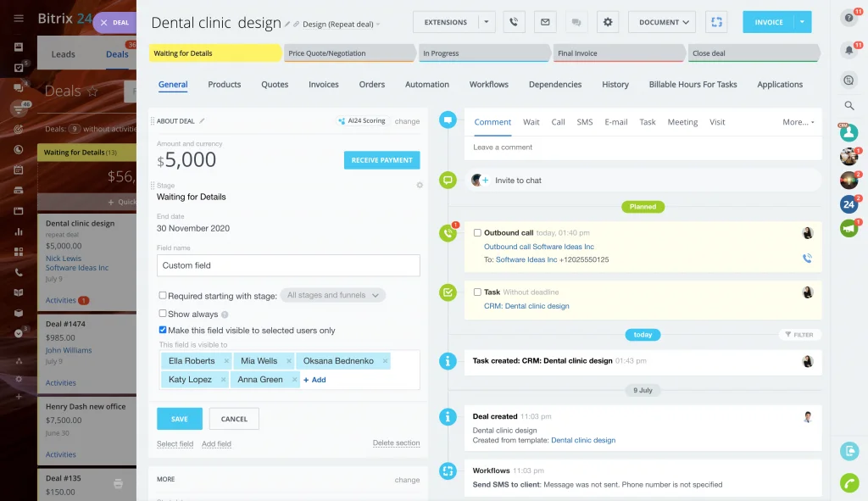Open the Automation tab
The height and width of the screenshot is (501, 868).
(427, 85)
